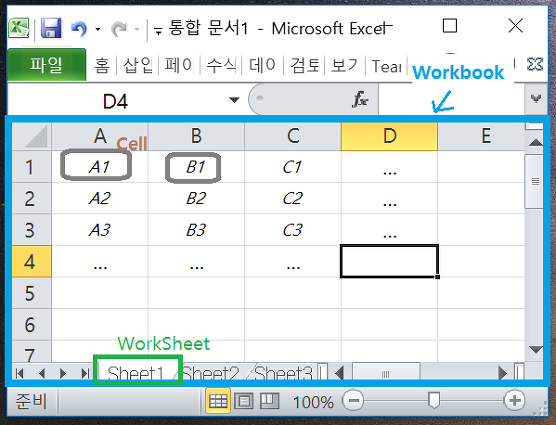Click cell containing B3

coord(196,230)
